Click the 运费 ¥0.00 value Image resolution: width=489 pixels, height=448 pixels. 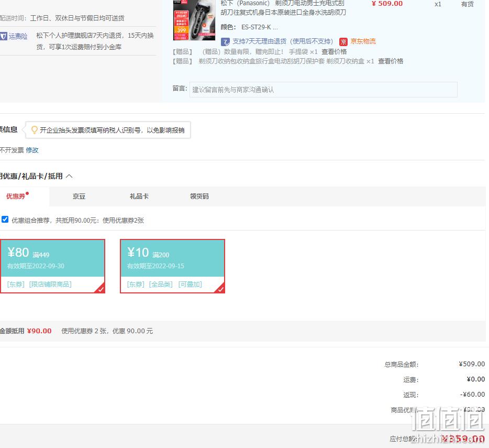(475, 379)
